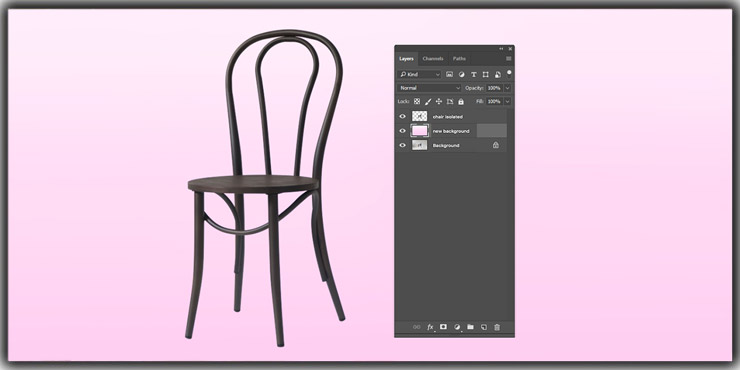Close the Layers panel

pos(510,49)
